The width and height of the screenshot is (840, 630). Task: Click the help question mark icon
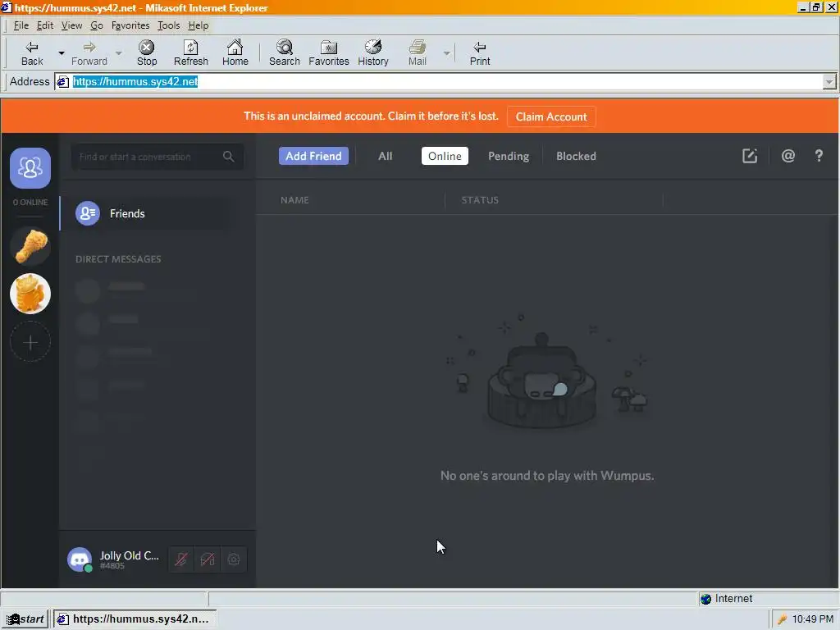(819, 156)
